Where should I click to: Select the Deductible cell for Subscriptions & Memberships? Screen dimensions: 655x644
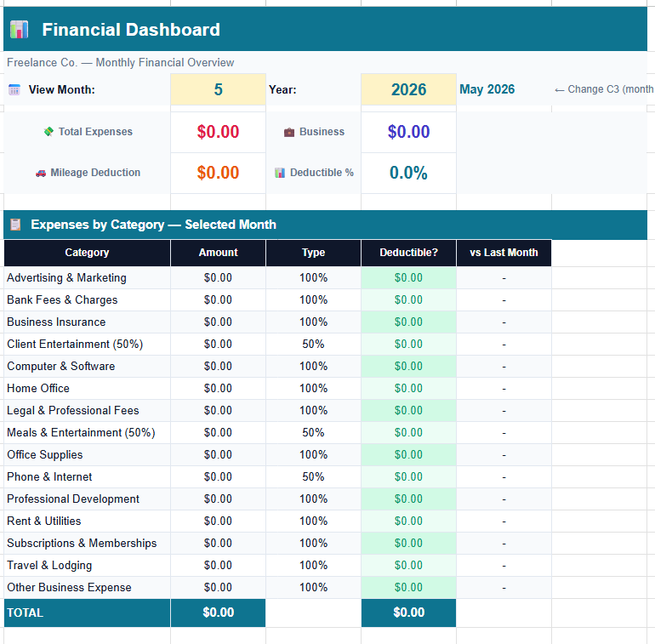point(408,544)
